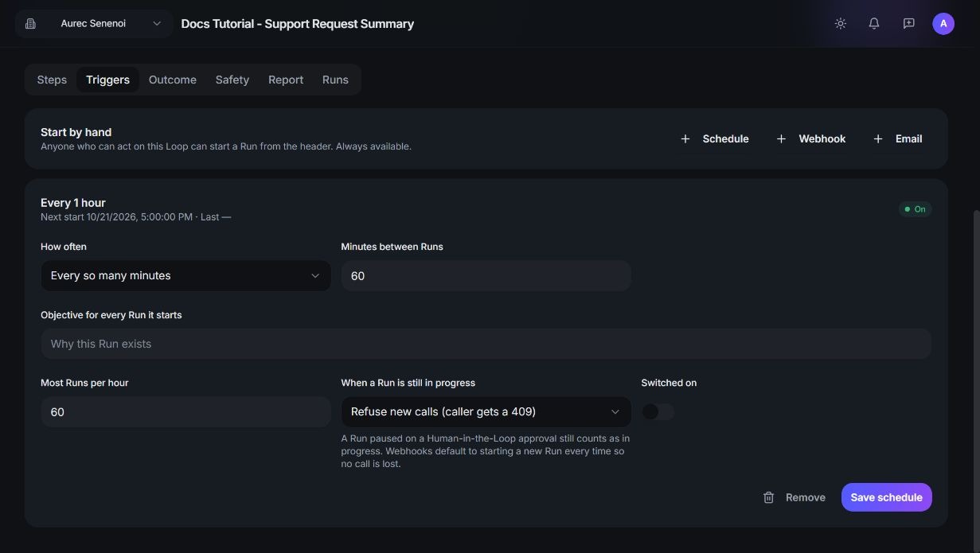Click the Objective for every Run field
This screenshot has height=553, width=980.
486,344
